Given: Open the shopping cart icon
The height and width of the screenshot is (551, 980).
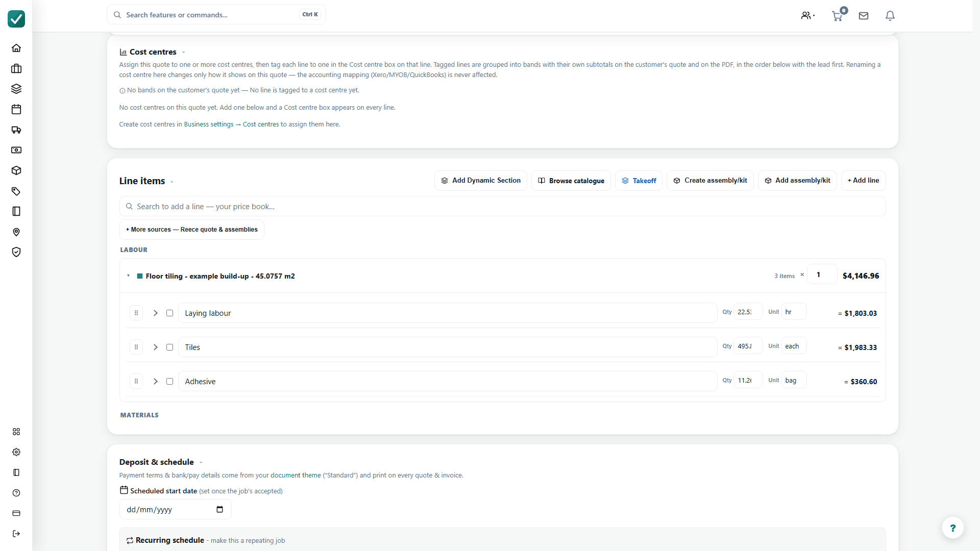Looking at the screenshot, I should (x=837, y=16).
